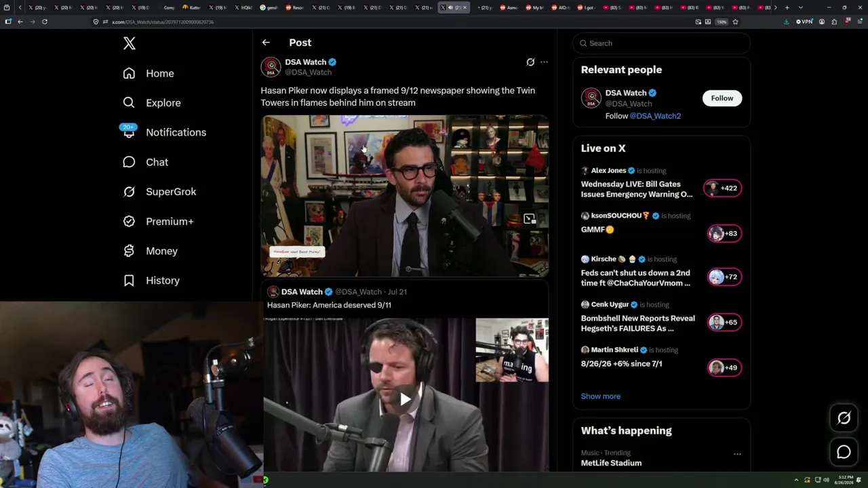Switch to the Google 'gensh' tab
The height and width of the screenshot is (488, 868).
[x=270, y=7]
